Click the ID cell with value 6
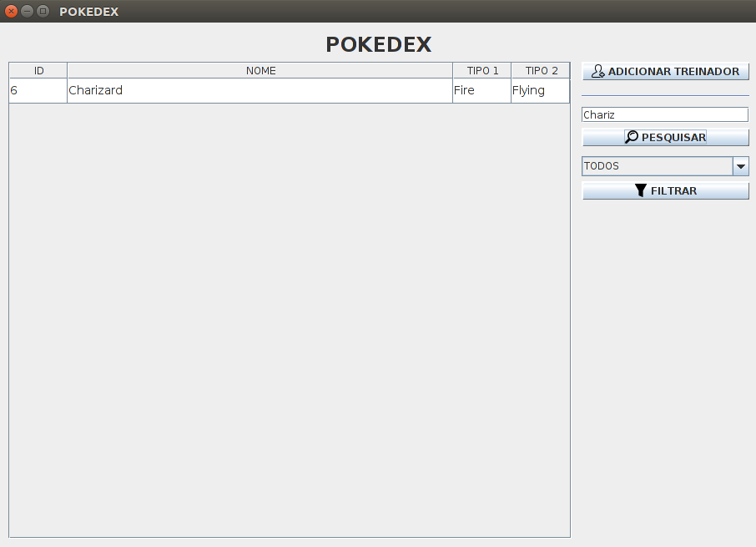The width and height of the screenshot is (756, 547). point(38,90)
